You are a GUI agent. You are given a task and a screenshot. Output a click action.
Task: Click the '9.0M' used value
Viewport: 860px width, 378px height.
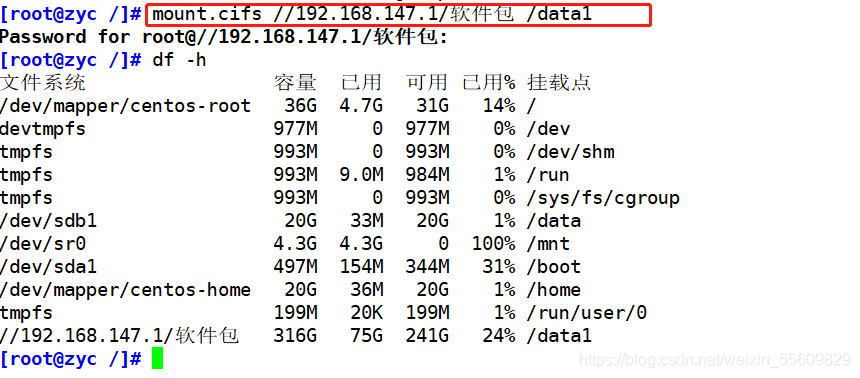coord(361,175)
